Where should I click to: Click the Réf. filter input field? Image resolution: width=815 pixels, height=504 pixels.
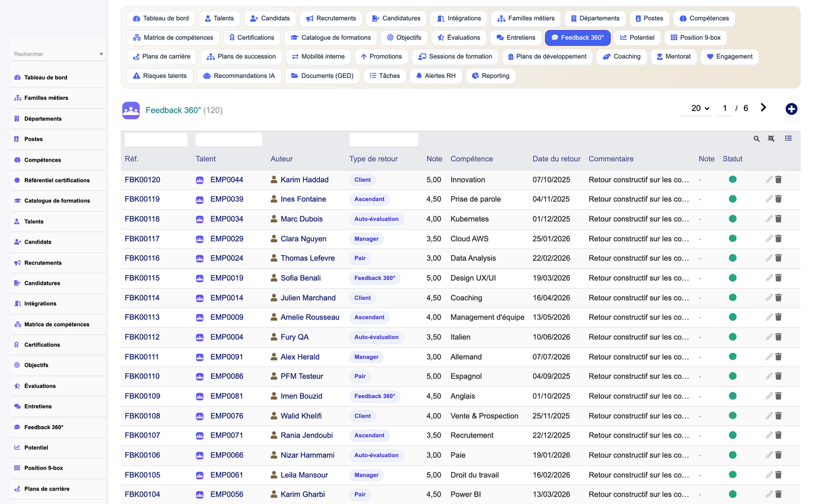(x=156, y=139)
